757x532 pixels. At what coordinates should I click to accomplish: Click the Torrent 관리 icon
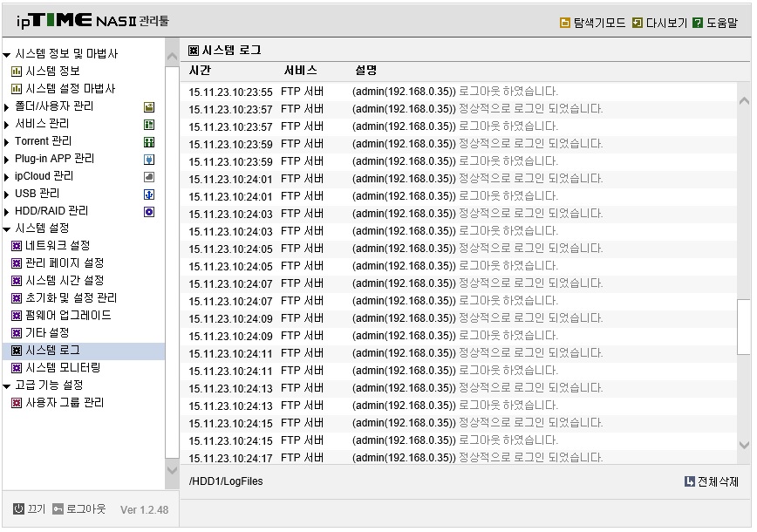click(149, 142)
